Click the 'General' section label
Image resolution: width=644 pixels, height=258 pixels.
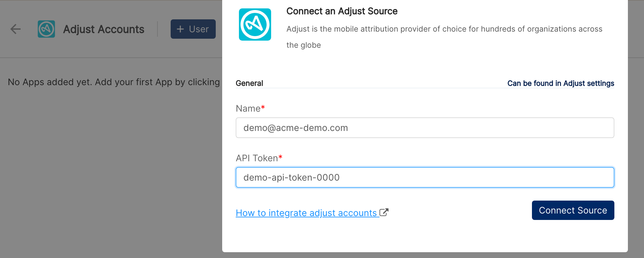click(249, 83)
